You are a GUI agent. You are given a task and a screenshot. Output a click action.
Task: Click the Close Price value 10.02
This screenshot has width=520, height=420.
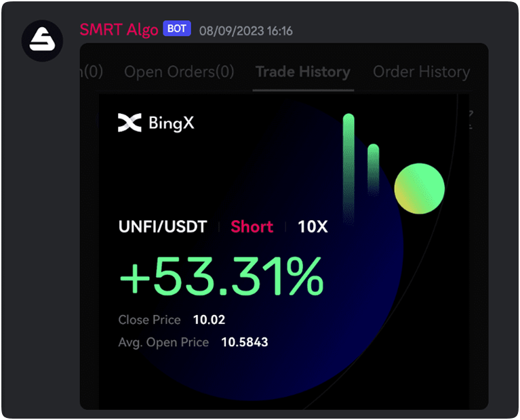[209, 320]
